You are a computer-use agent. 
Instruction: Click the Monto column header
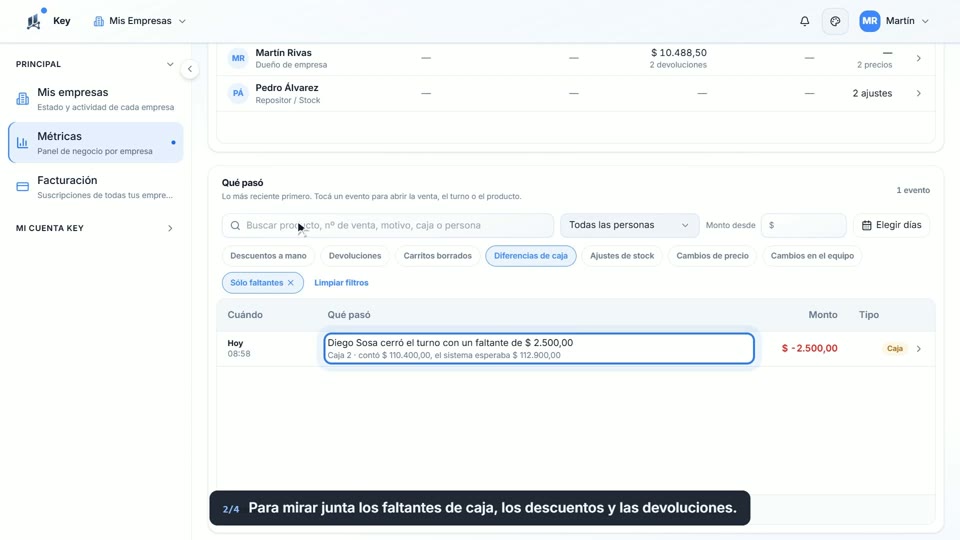[x=823, y=315]
